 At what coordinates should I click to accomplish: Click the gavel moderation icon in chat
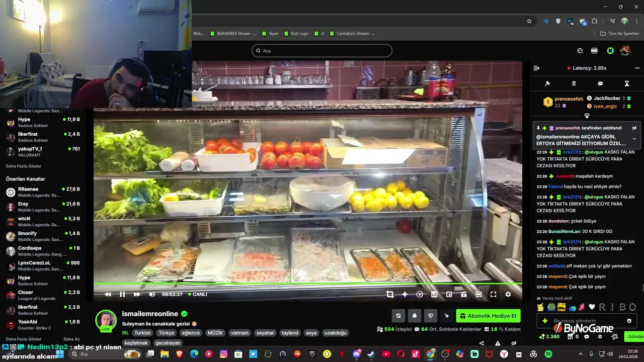click(x=547, y=83)
